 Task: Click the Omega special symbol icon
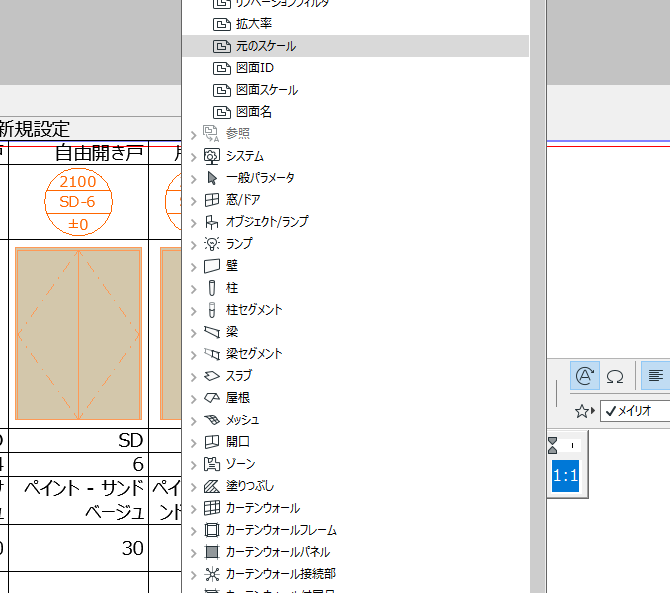pyautogui.click(x=614, y=376)
